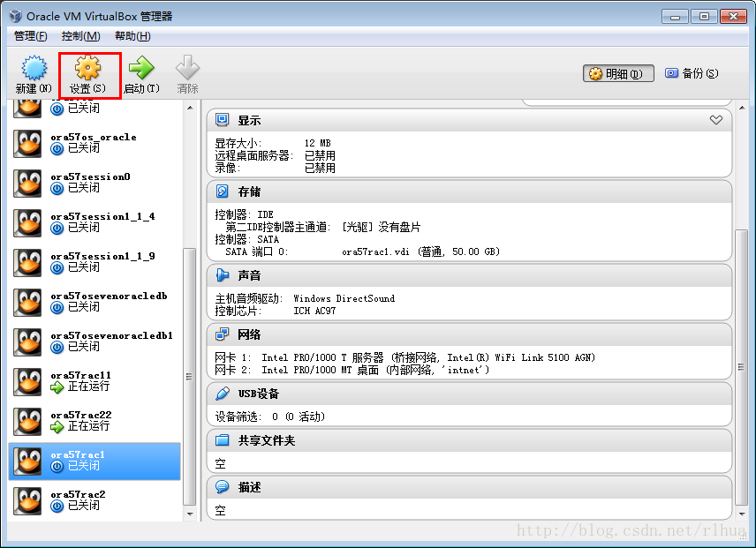Screen dimensions: 756x548
Task: Click the 网络 (Network) icon
Action: 222,334
